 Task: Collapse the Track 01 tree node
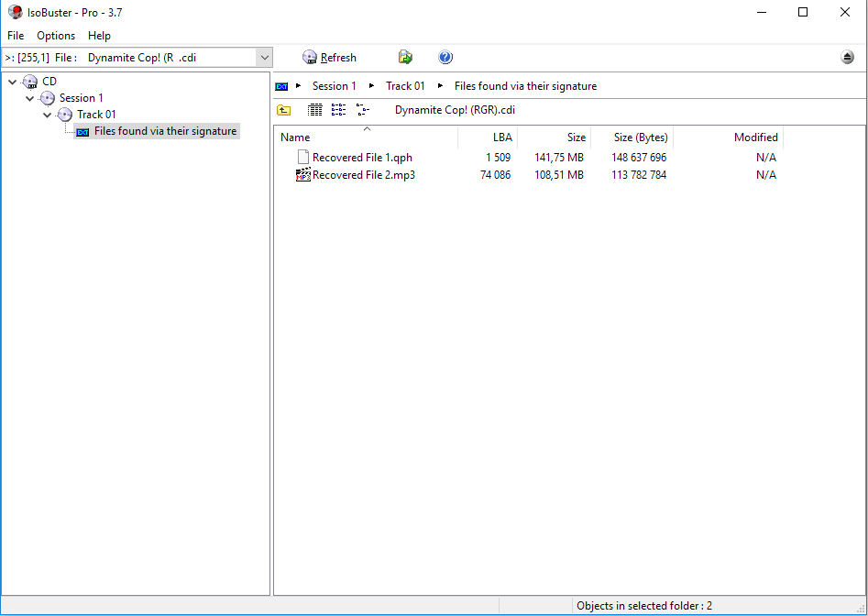[48, 115]
